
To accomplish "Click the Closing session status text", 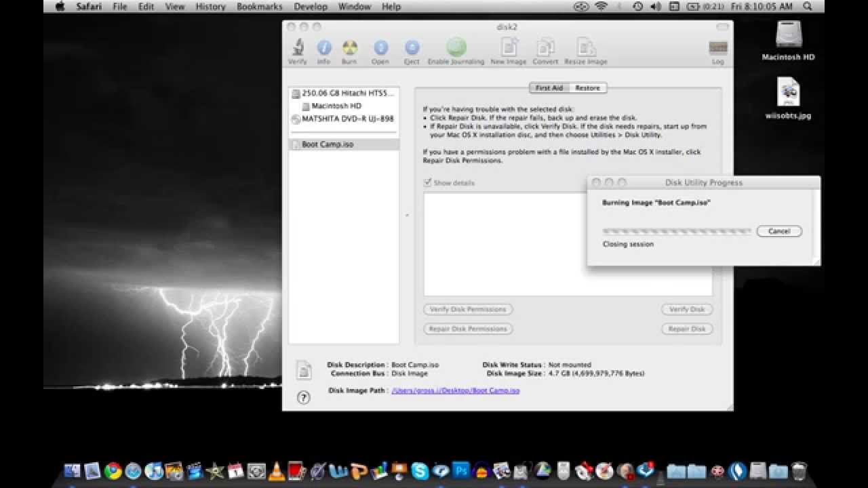I will click(628, 244).
